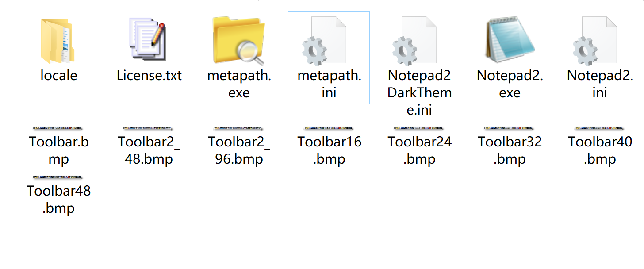The height and width of the screenshot is (269, 644).
Task: Select the Toolbar2_48.bmp thumbnail
Action: pos(149,129)
